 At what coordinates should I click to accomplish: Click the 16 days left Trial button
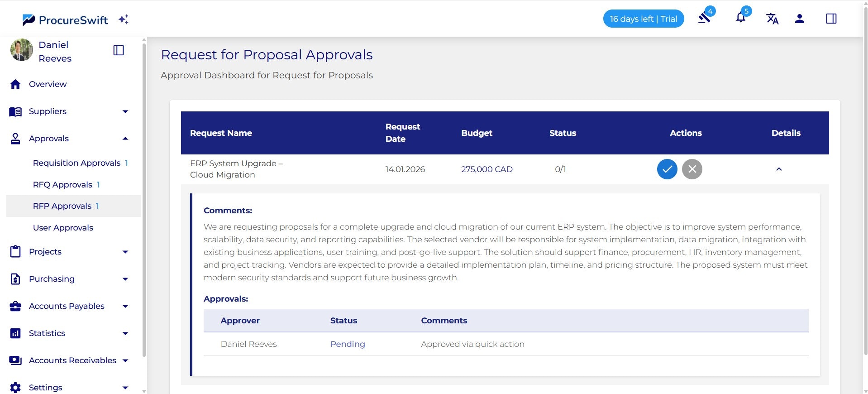click(643, 19)
